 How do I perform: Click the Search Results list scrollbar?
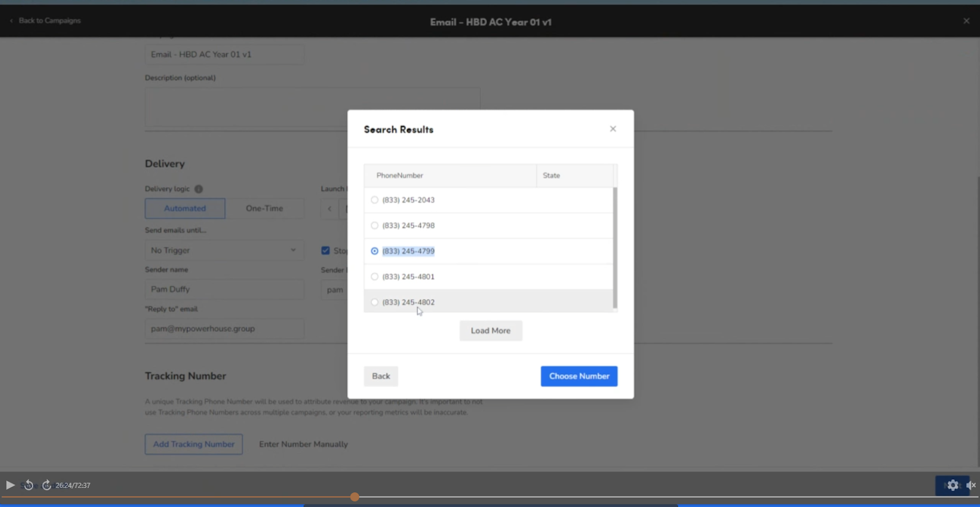coord(615,248)
